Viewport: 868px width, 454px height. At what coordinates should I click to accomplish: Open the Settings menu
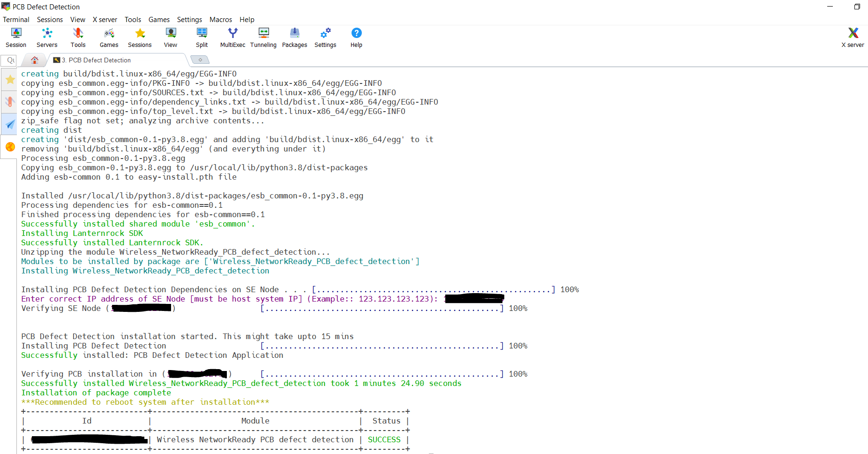click(x=189, y=20)
